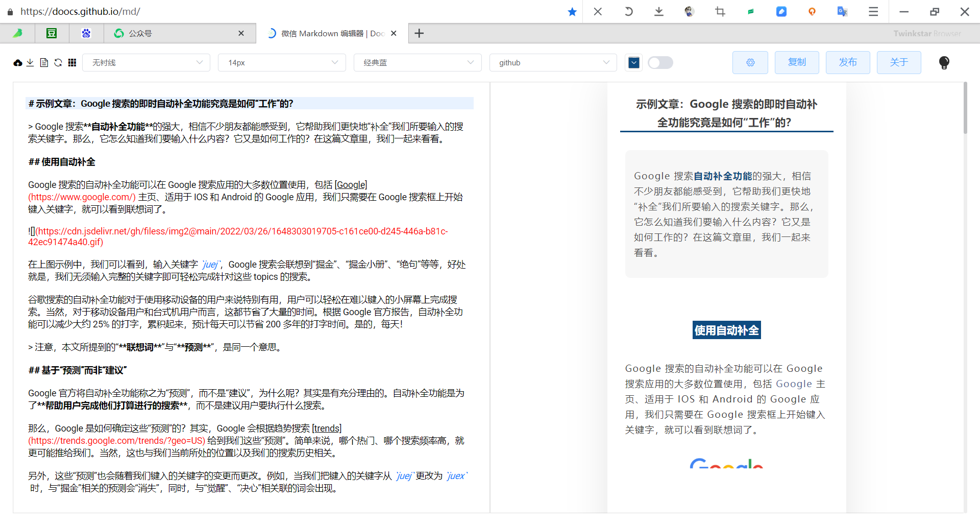The image size is (980, 524).
Task: Click the google.com link text in editor
Action: click(82, 197)
